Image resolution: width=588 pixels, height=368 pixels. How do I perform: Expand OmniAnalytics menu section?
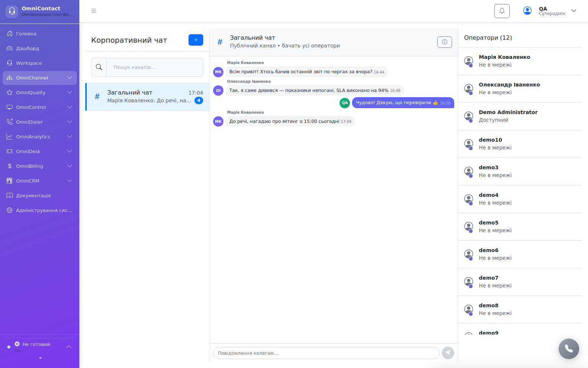click(x=40, y=137)
